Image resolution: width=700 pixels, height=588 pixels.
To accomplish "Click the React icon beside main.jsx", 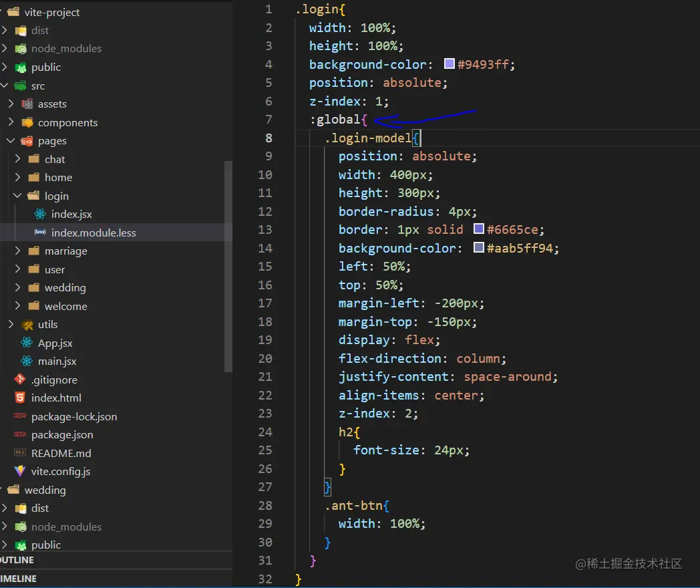I will click(27, 361).
